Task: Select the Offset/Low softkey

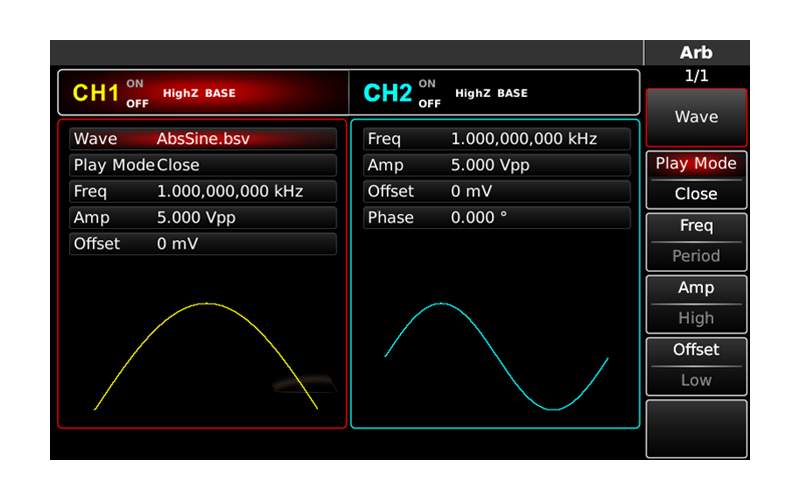Action: pyautogui.click(x=696, y=366)
